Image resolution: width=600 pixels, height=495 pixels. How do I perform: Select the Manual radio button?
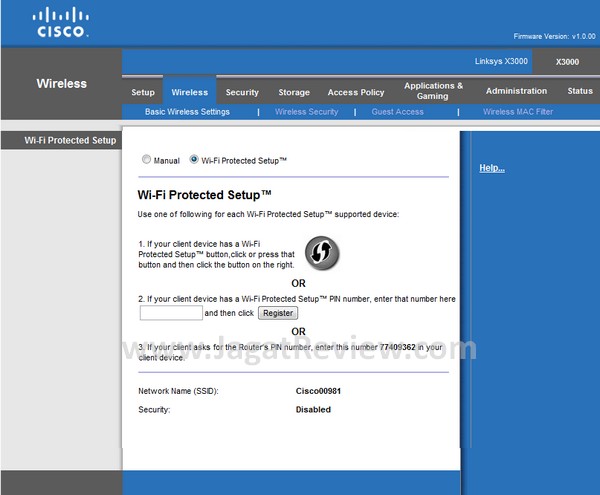coord(147,160)
